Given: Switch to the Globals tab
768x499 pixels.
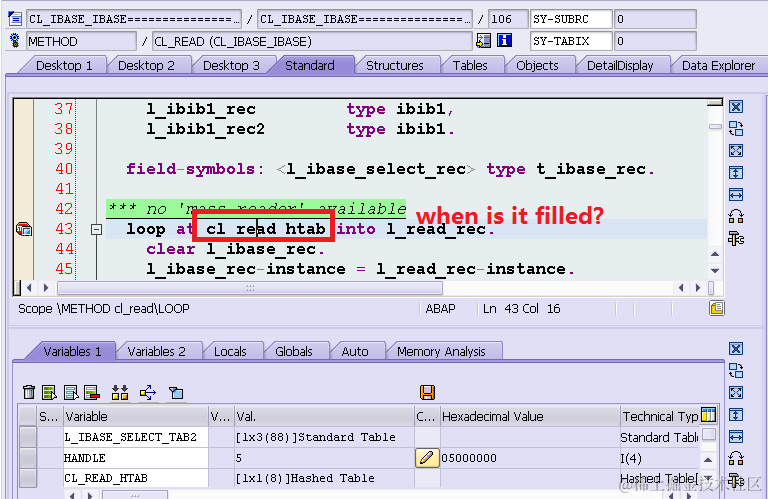Looking at the screenshot, I should 293,351.
